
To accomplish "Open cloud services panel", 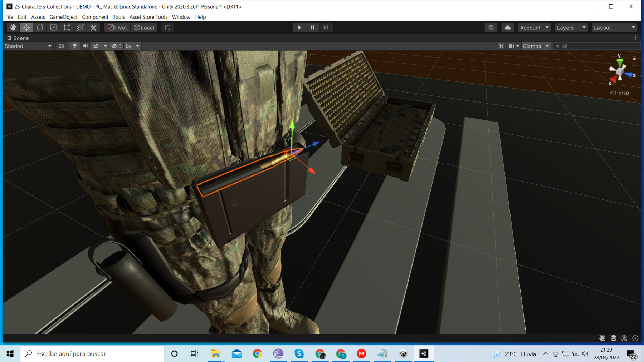I will (508, 28).
